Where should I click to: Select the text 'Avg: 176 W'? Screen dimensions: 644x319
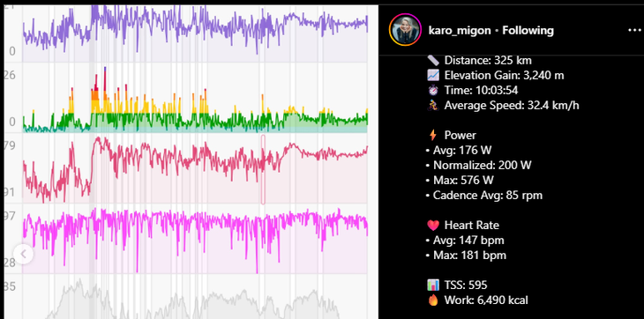462,150
